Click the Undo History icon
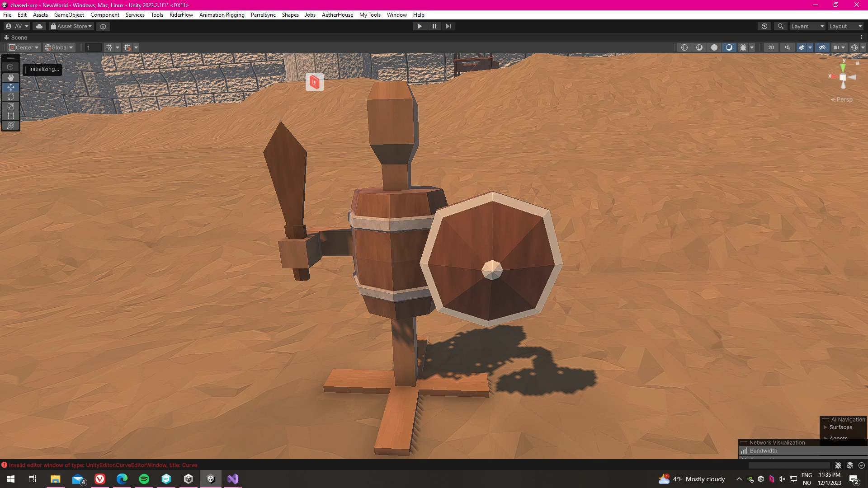 (764, 26)
